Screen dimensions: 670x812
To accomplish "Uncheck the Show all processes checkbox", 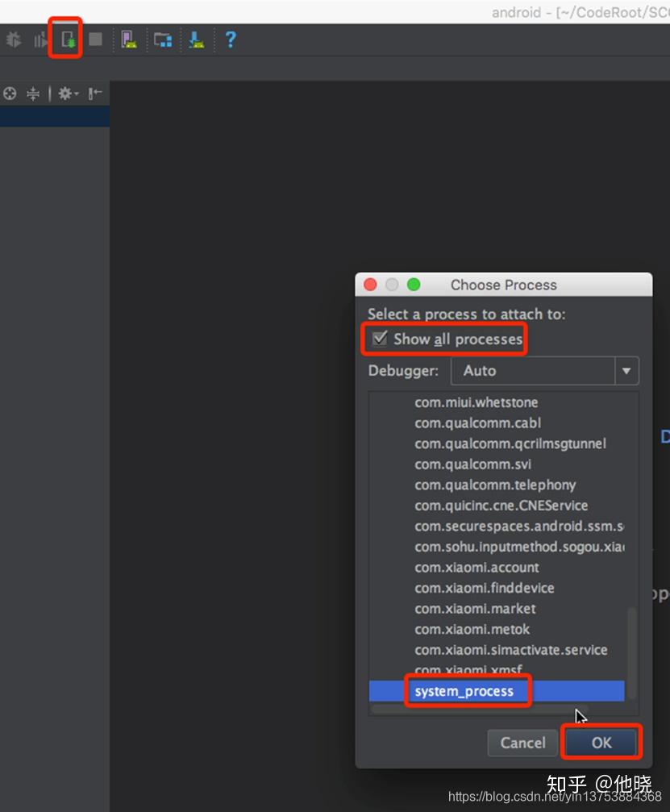I will point(379,339).
